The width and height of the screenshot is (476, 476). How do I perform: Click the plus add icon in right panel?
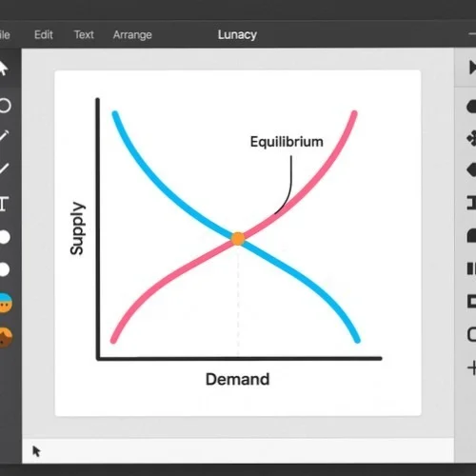click(x=472, y=368)
